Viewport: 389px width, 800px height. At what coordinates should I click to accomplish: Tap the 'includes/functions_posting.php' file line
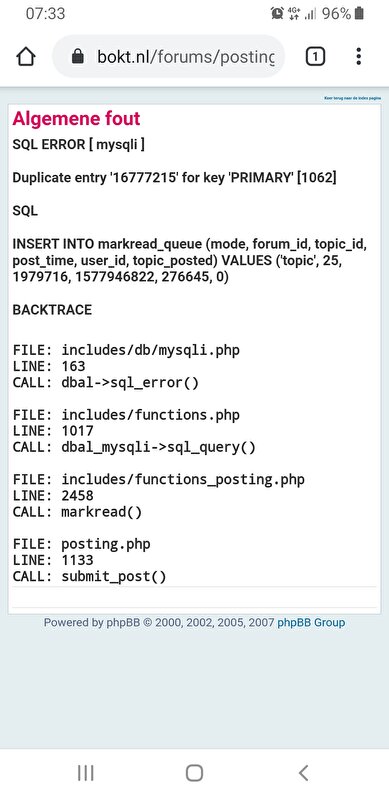pyautogui.click(x=158, y=480)
